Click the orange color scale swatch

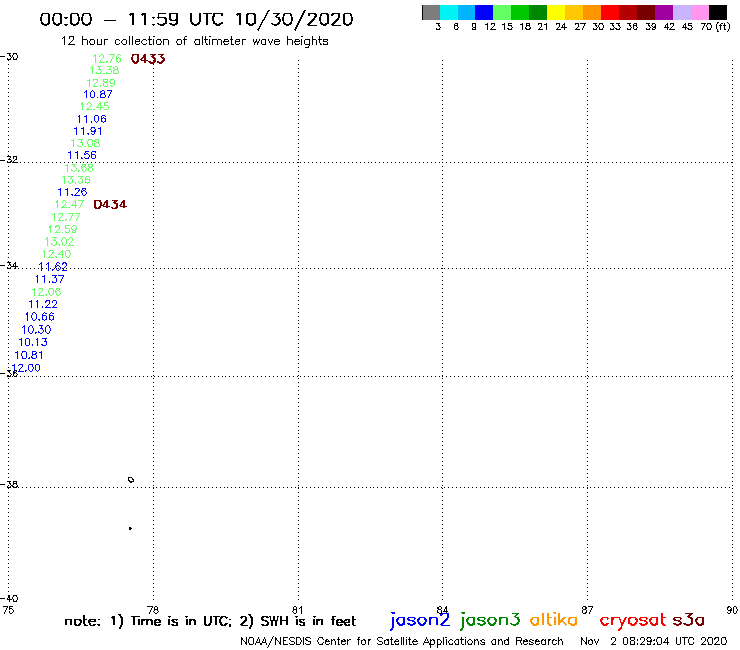(x=592, y=12)
